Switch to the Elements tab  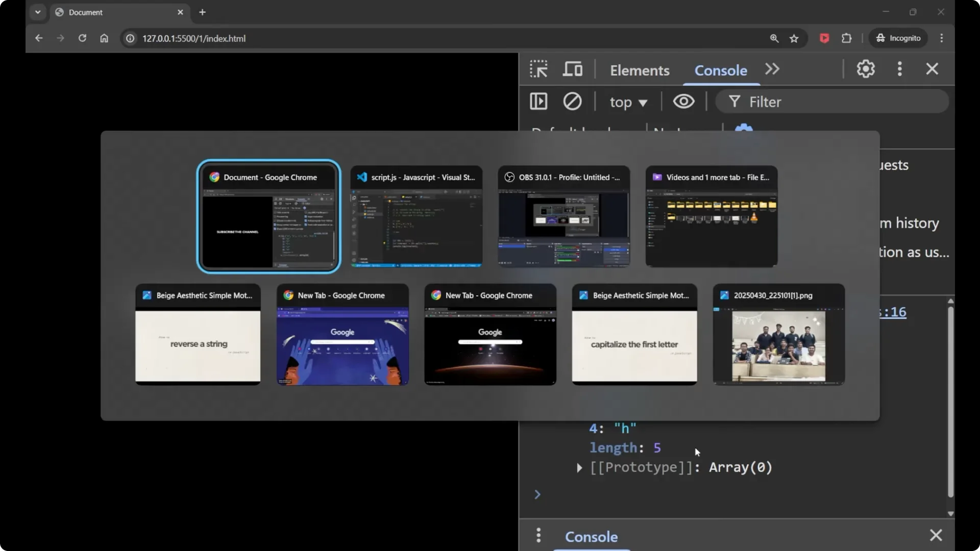tap(640, 70)
